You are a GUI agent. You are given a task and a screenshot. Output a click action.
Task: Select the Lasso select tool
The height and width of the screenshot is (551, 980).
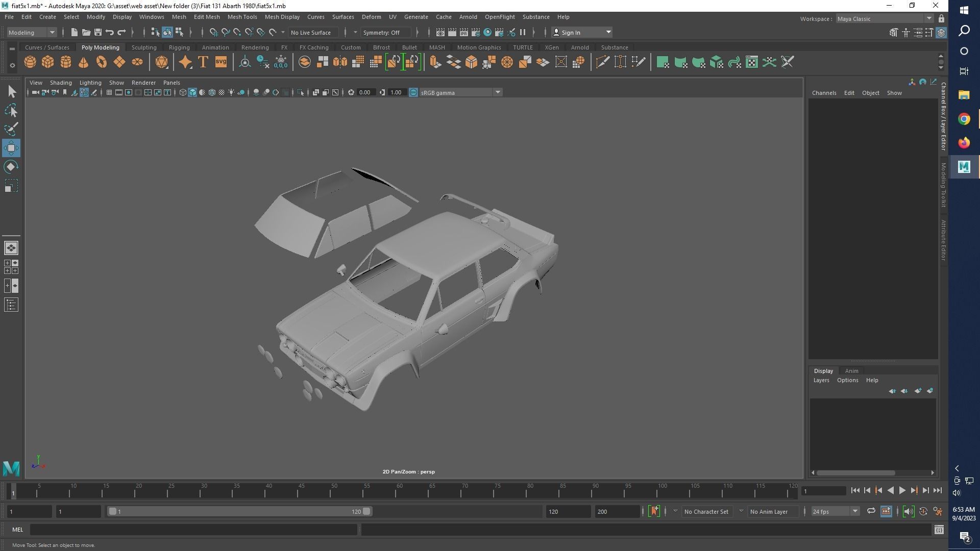pos(11,110)
